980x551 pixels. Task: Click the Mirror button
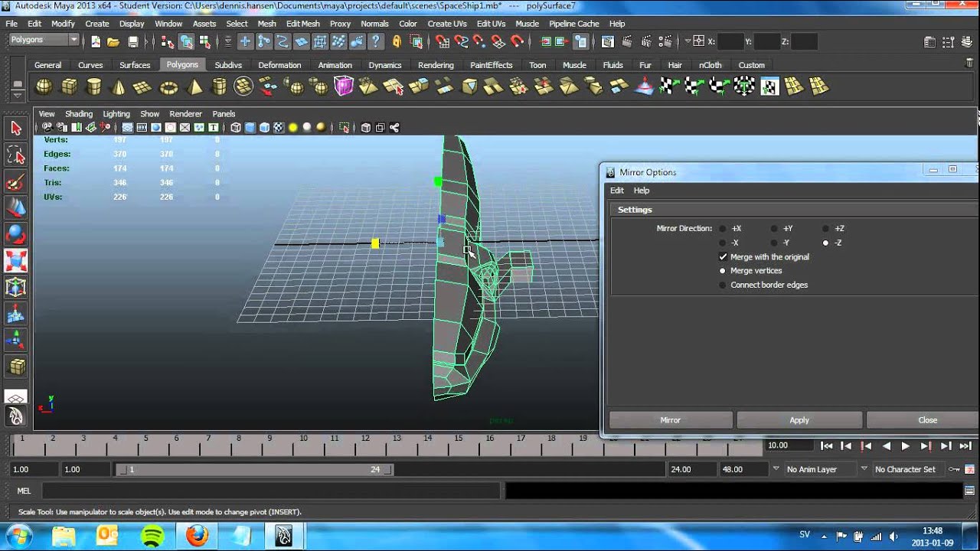click(x=671, y=420)
